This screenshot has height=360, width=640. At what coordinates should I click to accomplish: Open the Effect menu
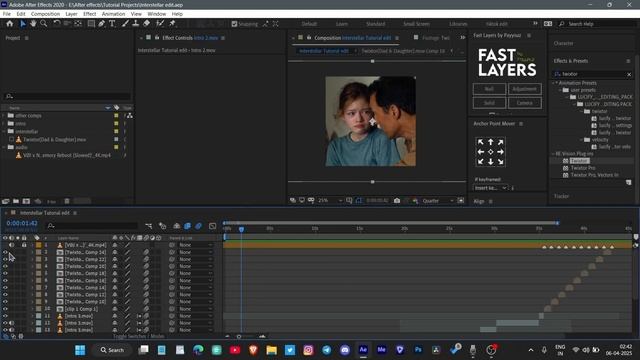pos(89,14)
